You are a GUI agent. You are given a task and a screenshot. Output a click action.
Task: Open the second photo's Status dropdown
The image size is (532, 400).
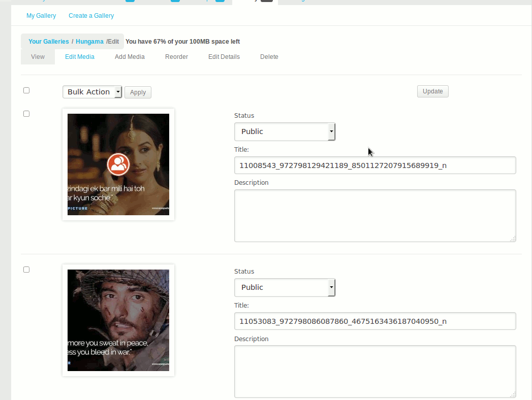(285, 287)
